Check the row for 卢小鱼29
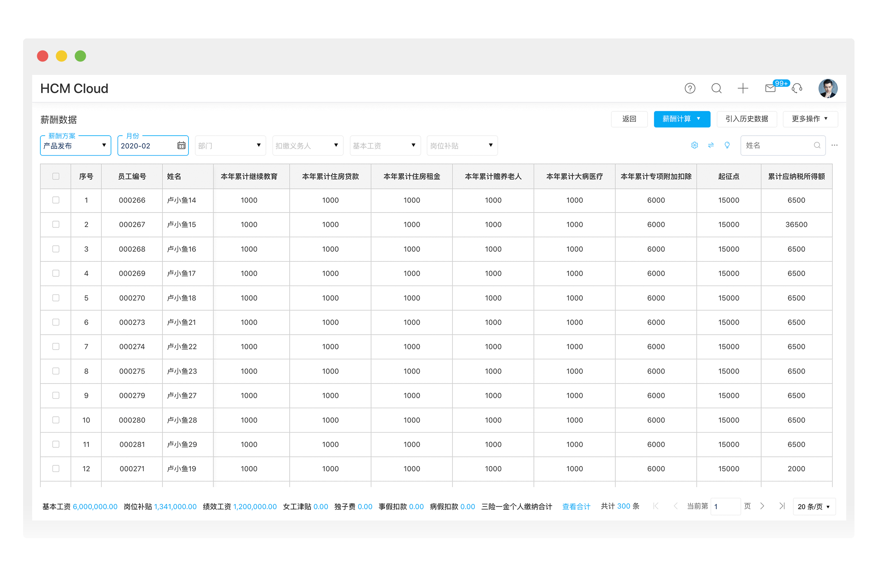Screen dimensions: 878x588 [x=56, y=444]
